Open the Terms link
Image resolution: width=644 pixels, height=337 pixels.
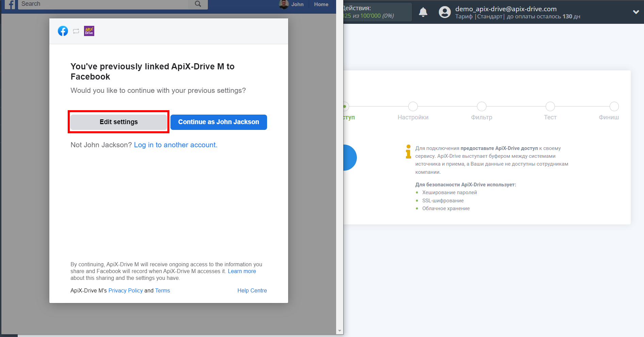(x=163, y=290)
